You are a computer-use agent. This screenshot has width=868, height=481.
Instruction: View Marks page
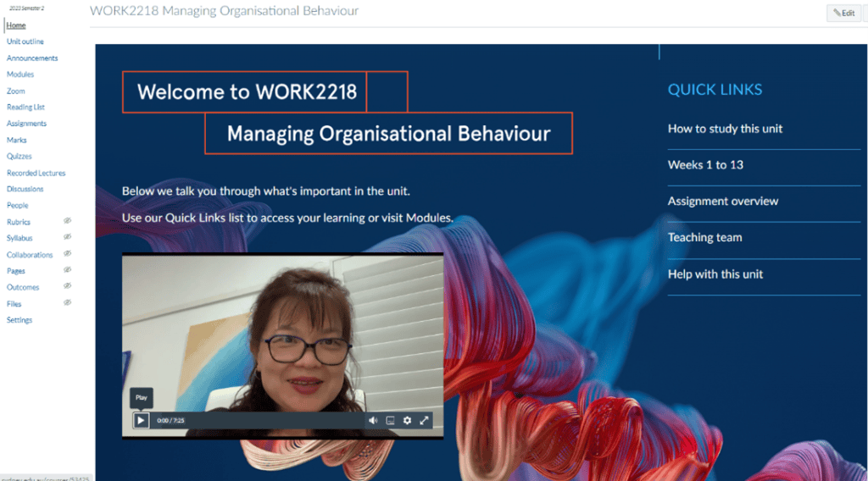click(17, 140)
